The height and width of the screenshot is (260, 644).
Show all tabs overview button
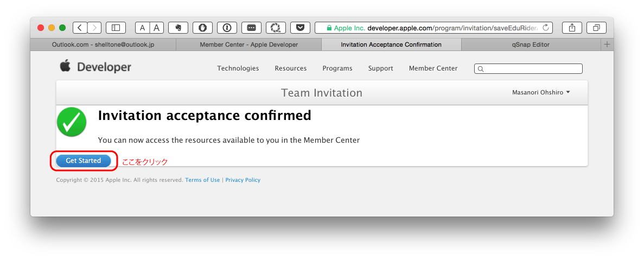pos(596,28)
